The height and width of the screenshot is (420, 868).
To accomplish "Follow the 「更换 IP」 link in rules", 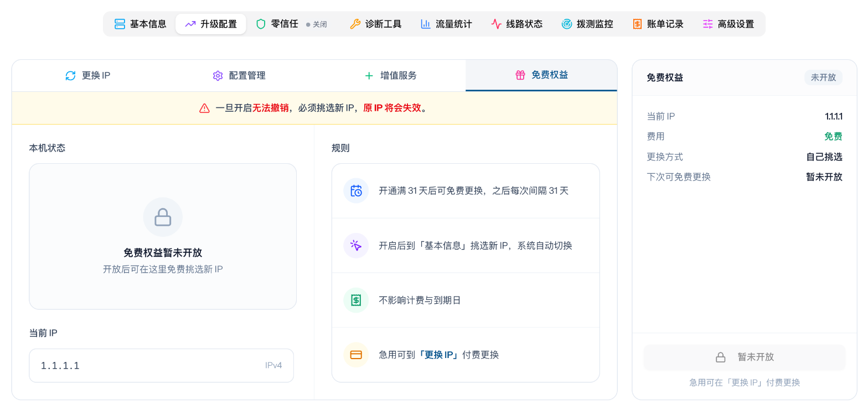I will point(439,355).
